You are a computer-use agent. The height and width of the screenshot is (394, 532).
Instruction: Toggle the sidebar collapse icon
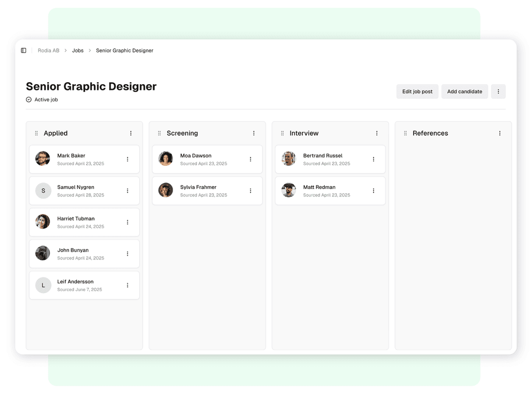point(23,50)
